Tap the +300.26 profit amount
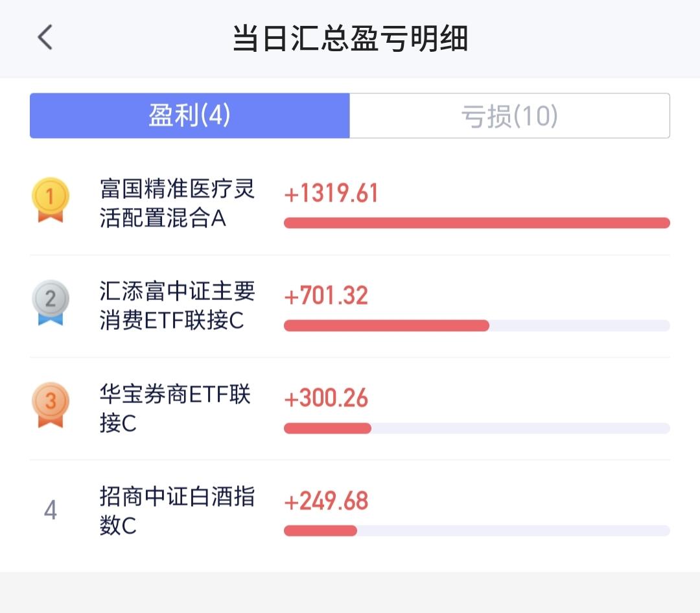Image resolution: width=700 pixels, height=613 pixels. [326, 398]
